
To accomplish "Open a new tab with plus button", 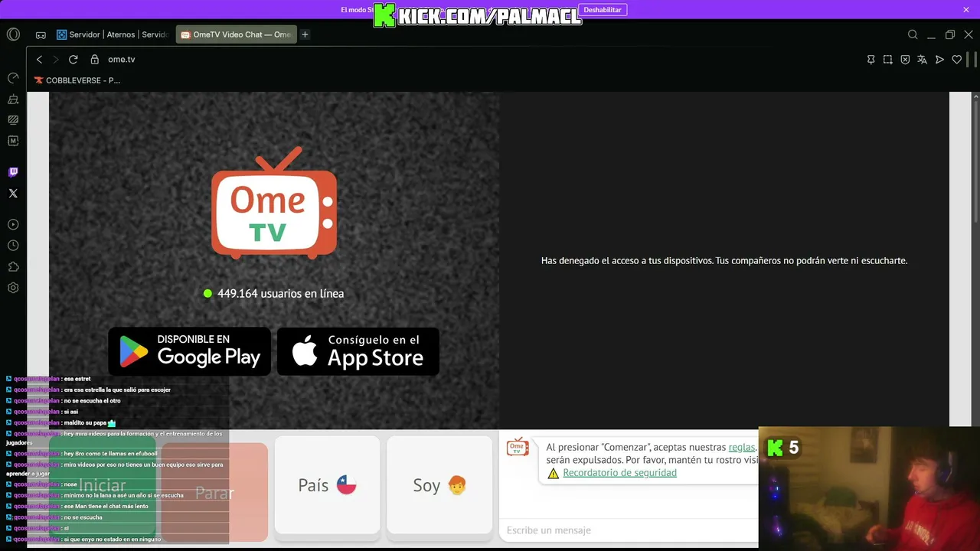I will click(x=305, y=34).
